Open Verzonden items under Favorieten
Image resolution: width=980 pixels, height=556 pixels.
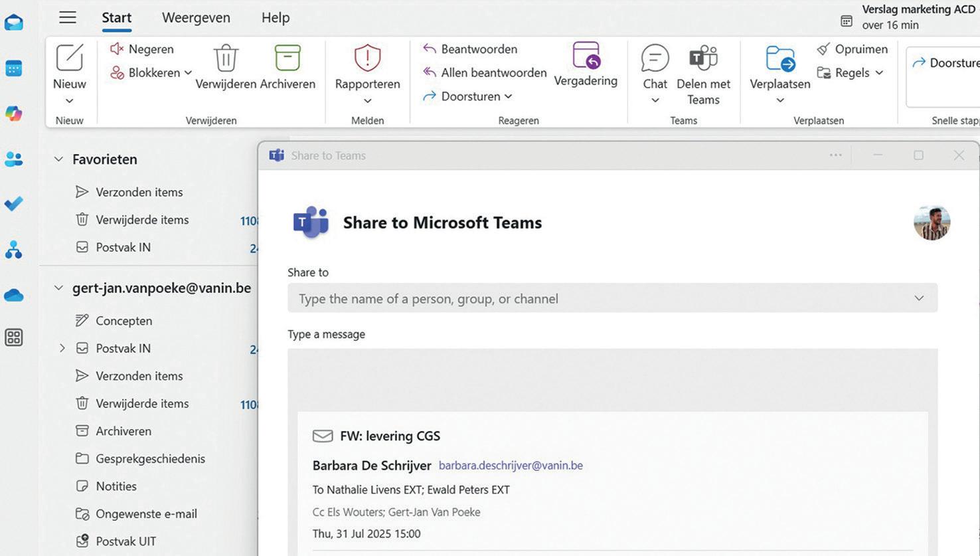[139, 192]
